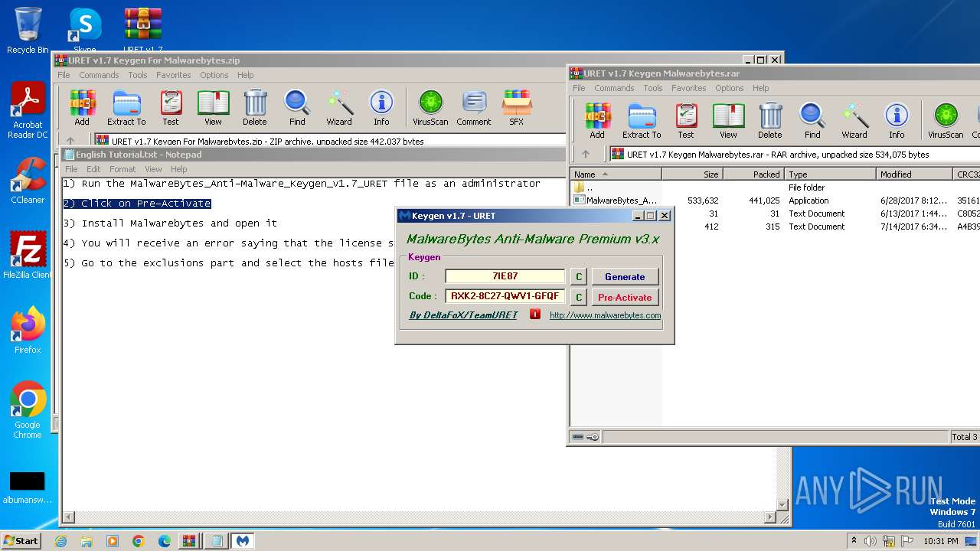
Task: Open Edit menu in Notepad
Action: 93,169
